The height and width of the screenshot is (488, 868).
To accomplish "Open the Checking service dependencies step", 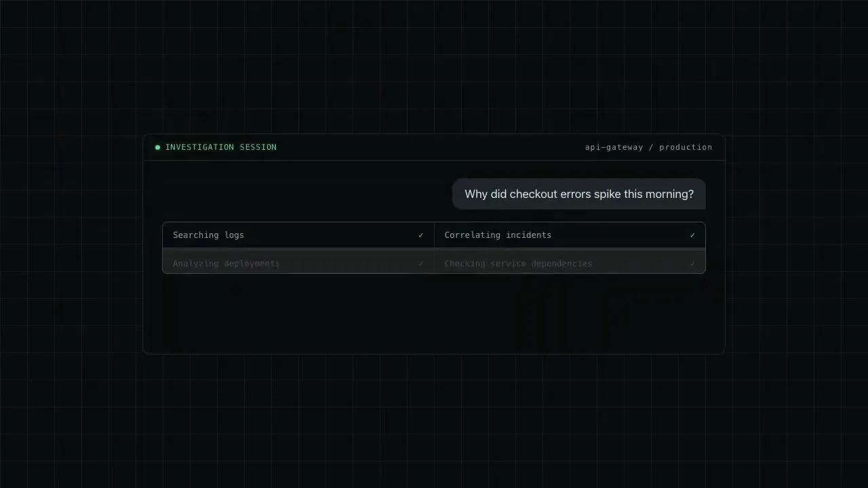I will [570, 262].
